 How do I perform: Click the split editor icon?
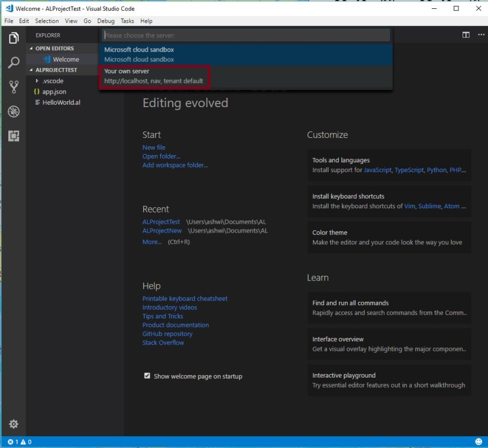coord(466,35)
